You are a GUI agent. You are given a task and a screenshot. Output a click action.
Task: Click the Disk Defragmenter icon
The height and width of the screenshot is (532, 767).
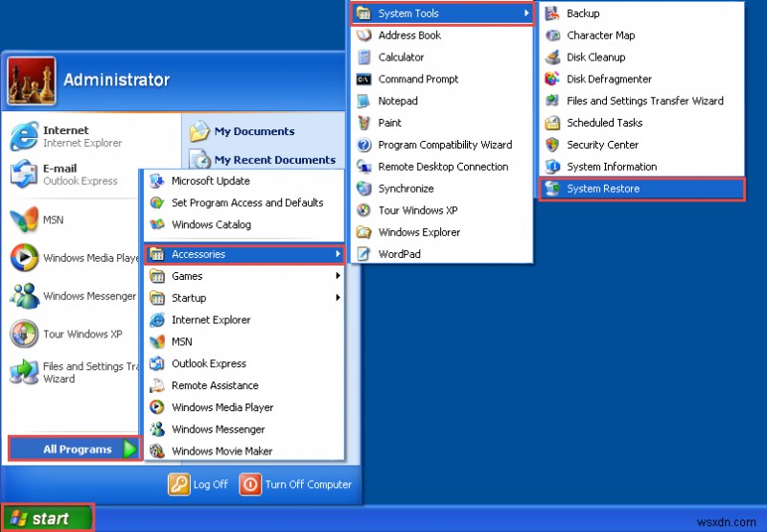click(552, 79)
